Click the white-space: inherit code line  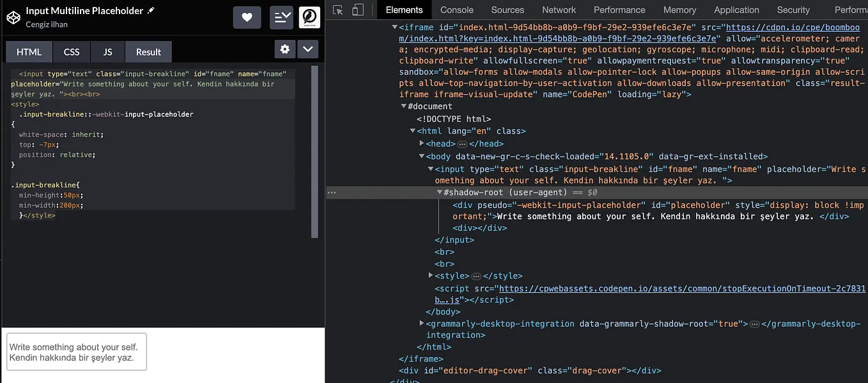coord(61,135)
